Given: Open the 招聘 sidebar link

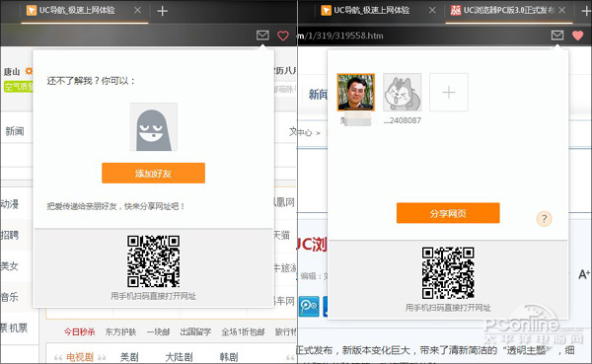Looking at the screenshot, I should 10,235.
